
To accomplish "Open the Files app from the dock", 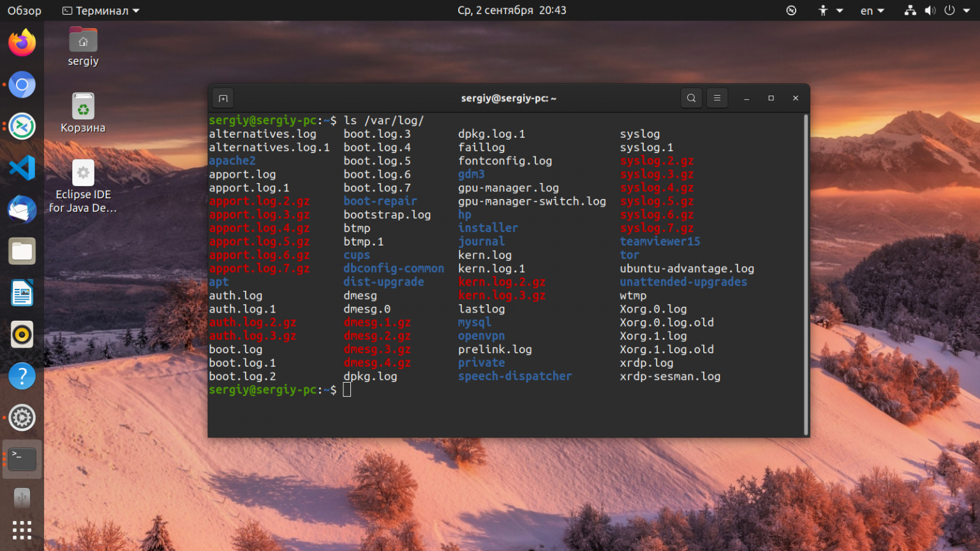I will (x=22, y=251).
